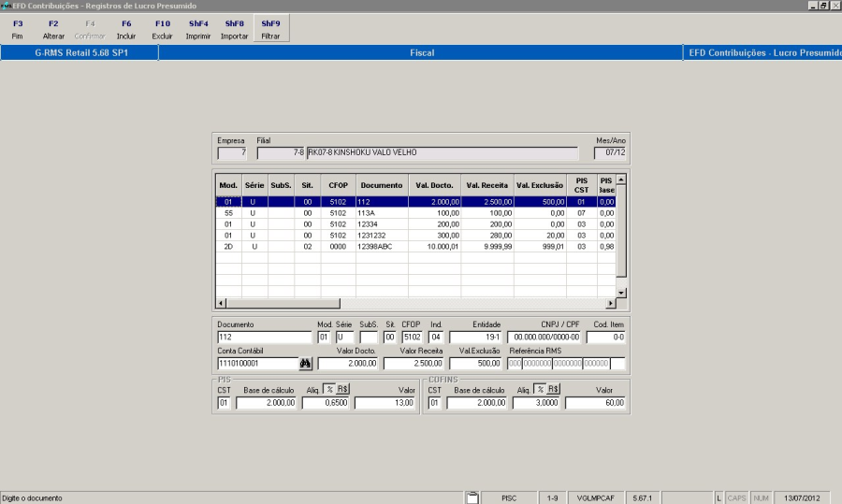Toggle COFINS aliquot percent (%) mode
Screen dimensions: 842x504
pos(540,389)
